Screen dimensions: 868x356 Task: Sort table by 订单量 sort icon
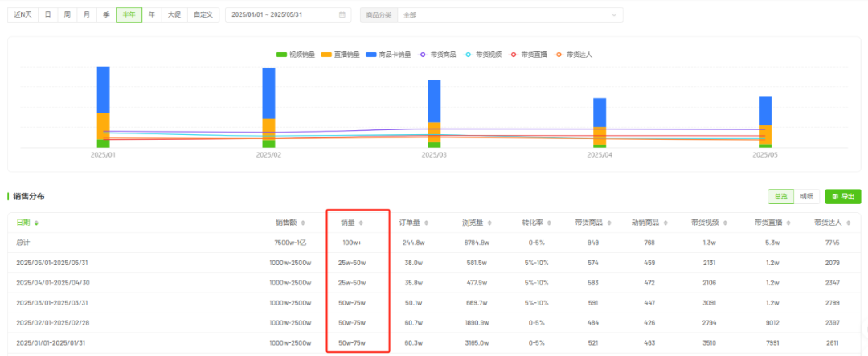point(426,223)
